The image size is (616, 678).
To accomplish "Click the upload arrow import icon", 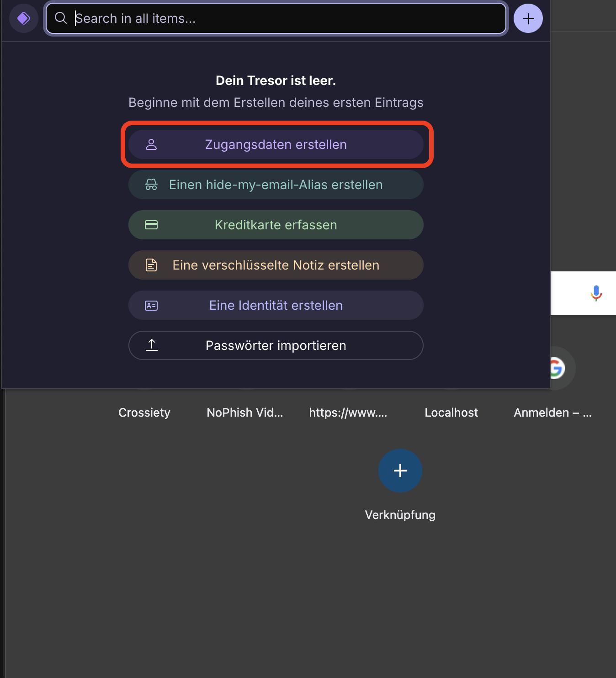I will pyautogui.click(x=151, y=345).
